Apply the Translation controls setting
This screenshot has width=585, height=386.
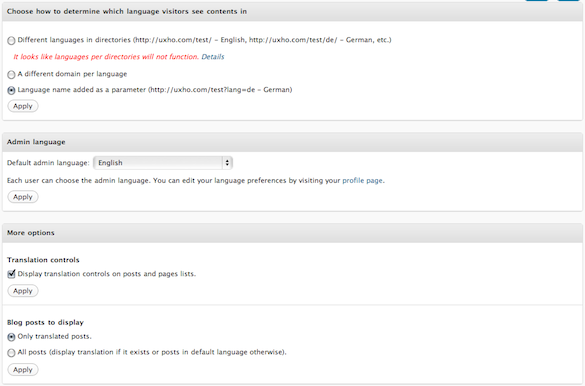coord(23,291)
